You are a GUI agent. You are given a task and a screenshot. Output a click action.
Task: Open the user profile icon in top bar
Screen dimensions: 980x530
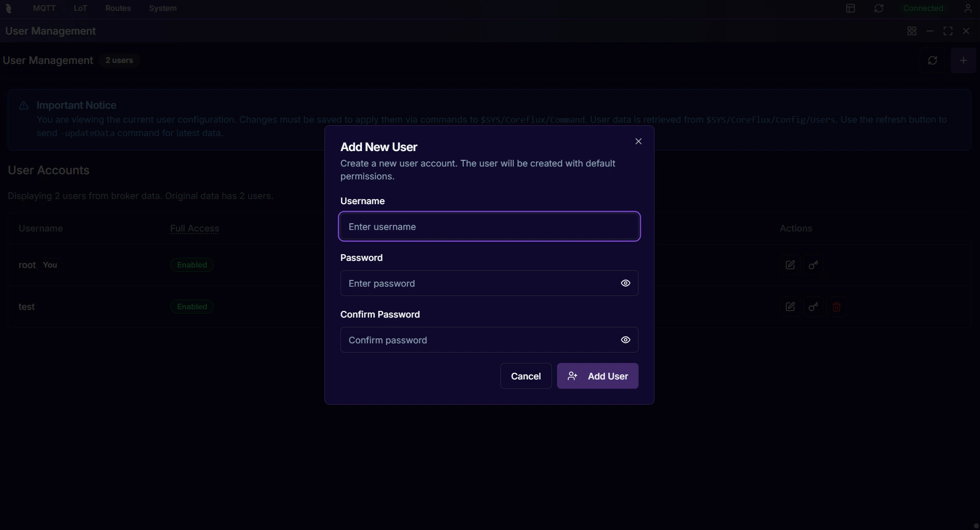coord(968,8)
